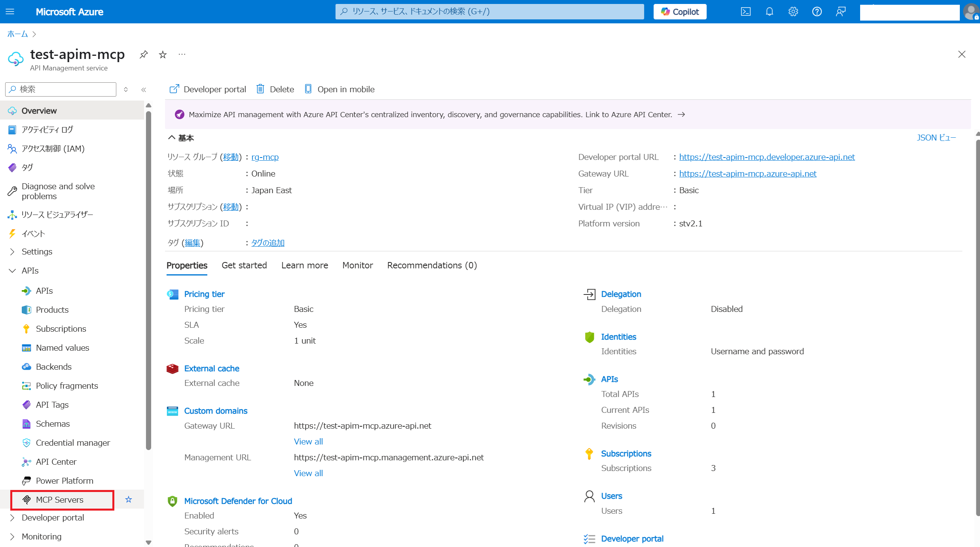The image size is (980, 547).
Task: Click the portal search box
Action: pyautogui.click(x=489, y=11)
